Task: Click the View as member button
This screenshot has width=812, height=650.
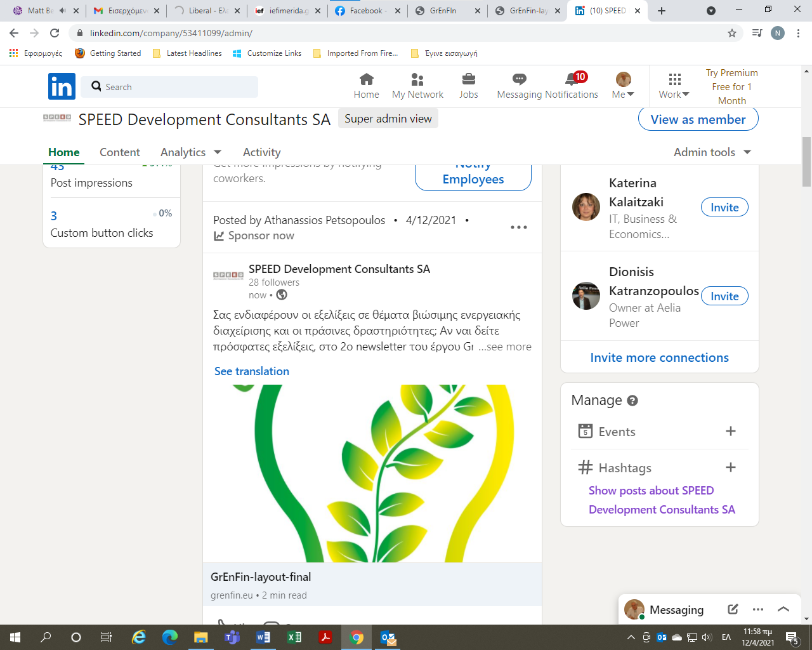Action: tap(698, 119)
